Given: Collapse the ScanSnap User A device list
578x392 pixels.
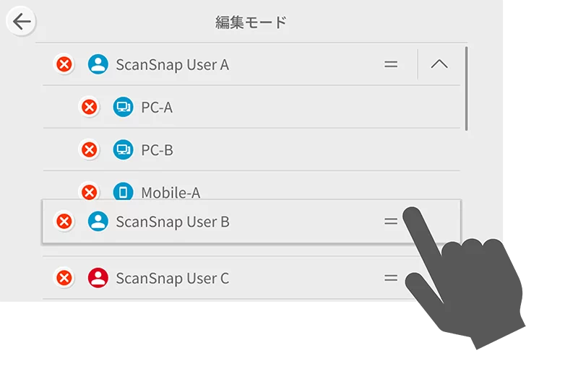Looking at the screenshot, I should click(x=439, y=64).
